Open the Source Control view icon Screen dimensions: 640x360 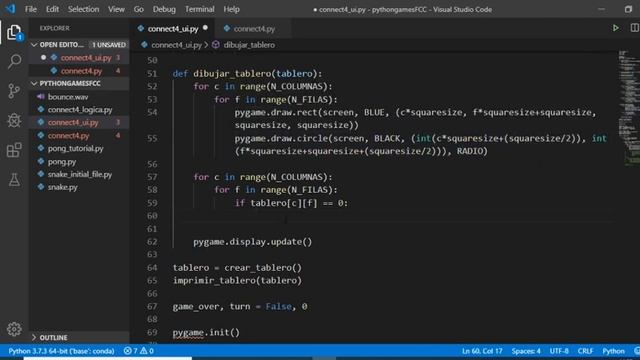14,91
